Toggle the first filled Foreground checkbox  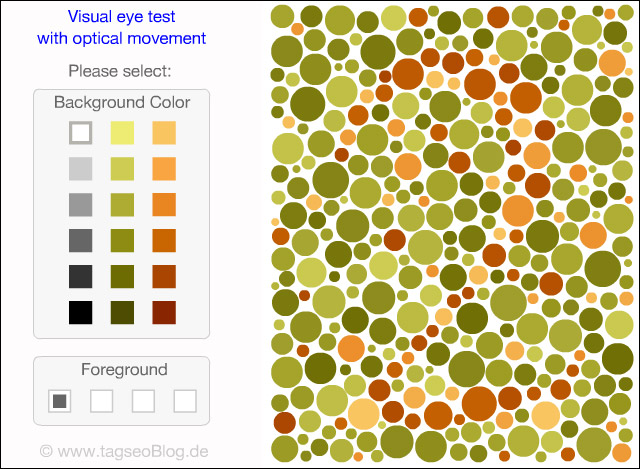(x=60, y=401)
